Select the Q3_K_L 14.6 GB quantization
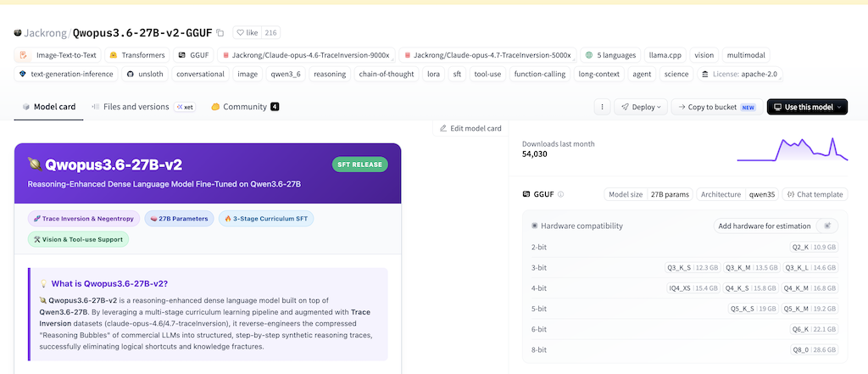The width and height of the screenshot is (868, 374). [x=810, y=268]
